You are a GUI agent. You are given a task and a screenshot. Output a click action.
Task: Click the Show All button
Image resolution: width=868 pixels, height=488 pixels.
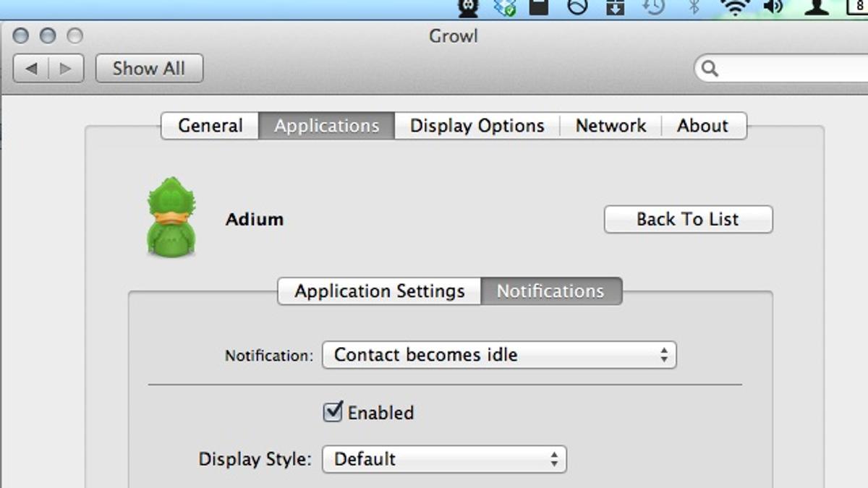point(149,69)
